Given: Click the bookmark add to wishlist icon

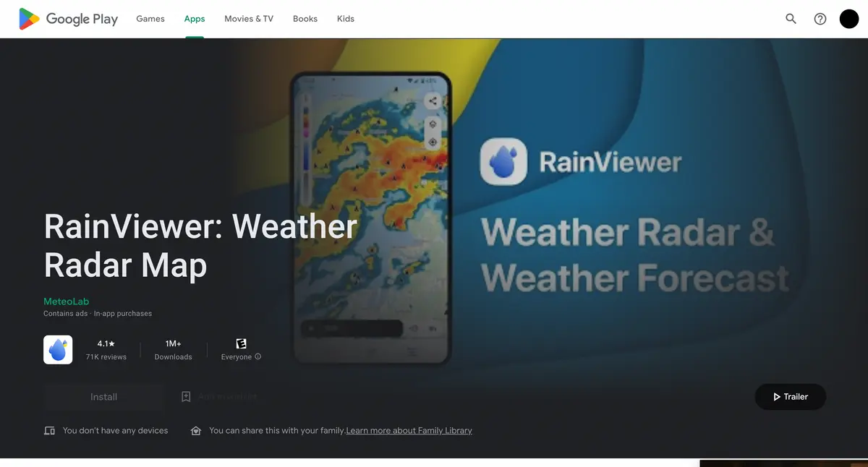Looking at the screenshot, I should (x=186, y=397).
